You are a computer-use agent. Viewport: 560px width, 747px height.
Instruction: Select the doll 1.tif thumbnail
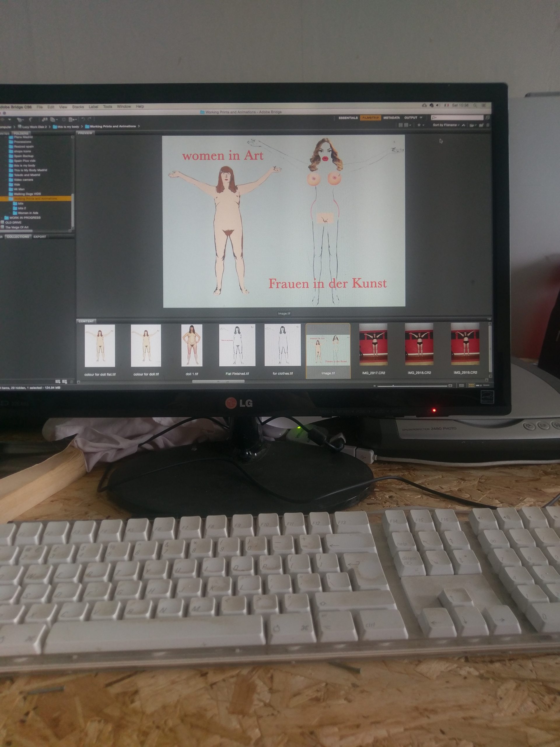[192, 345]
